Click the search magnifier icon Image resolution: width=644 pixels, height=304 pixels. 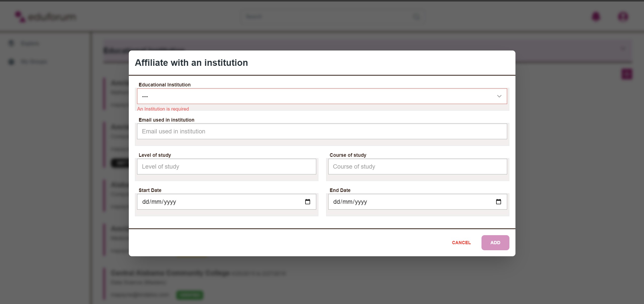coord(416,17)
